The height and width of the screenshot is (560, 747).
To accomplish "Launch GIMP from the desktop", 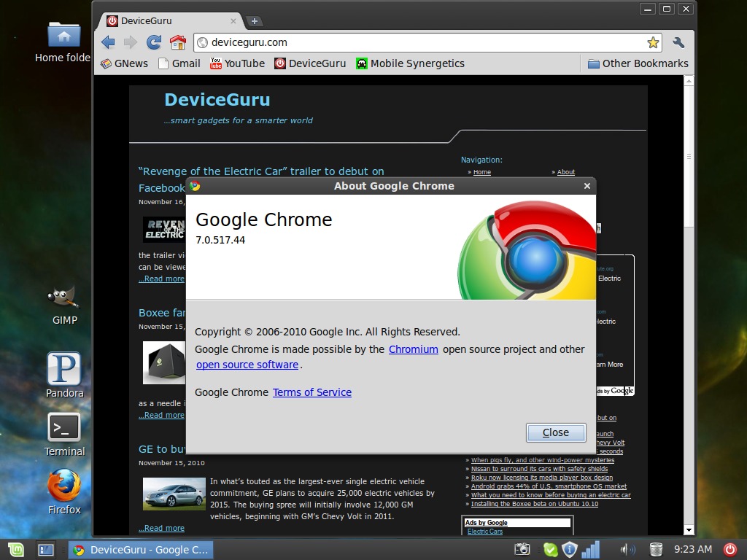I will [x=64, y=306].
